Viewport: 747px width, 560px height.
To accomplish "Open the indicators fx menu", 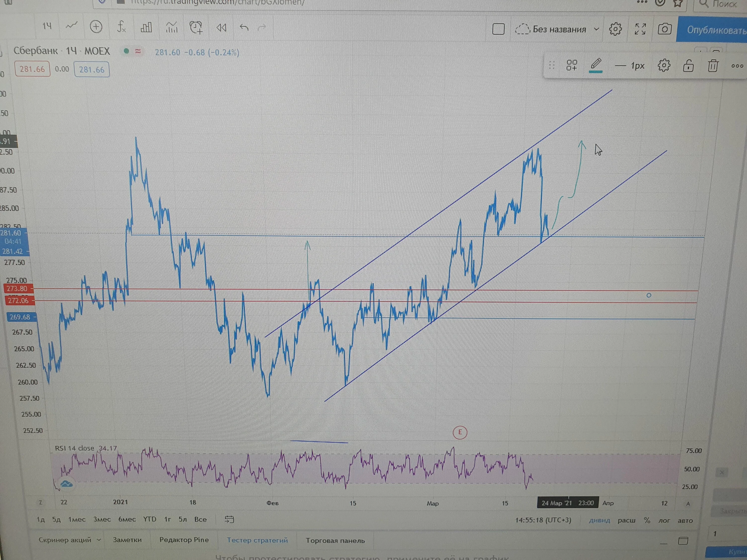I will [x=121, y=27].
